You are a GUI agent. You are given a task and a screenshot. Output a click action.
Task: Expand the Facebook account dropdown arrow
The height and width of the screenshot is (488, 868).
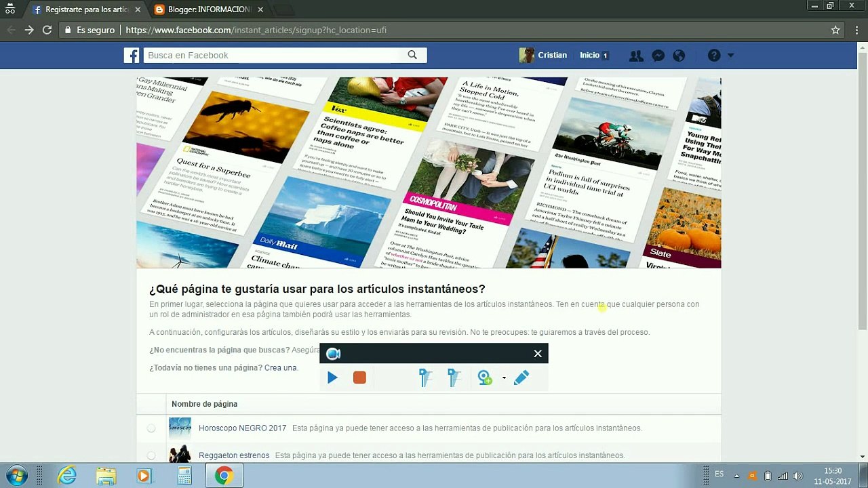(x=730, y=56)
